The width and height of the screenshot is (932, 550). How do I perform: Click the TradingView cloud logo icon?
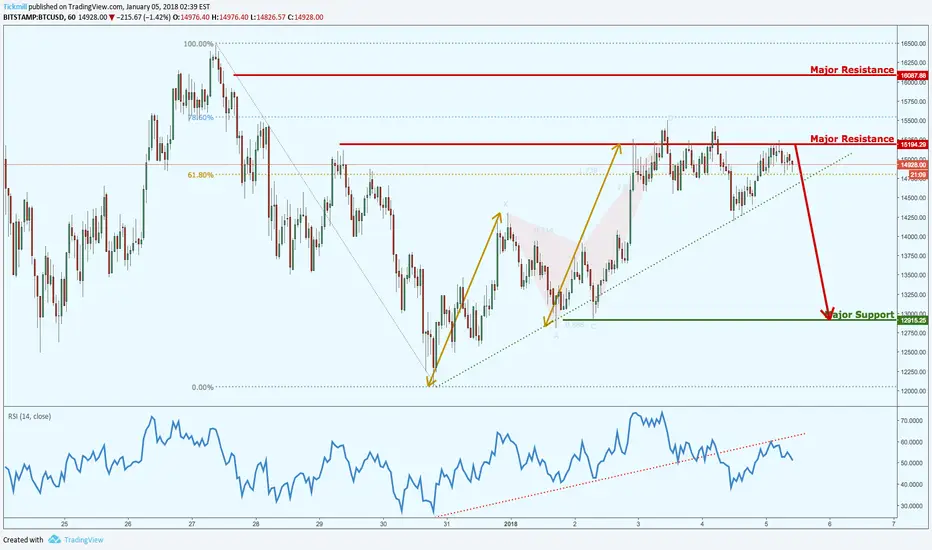tap(54, 539)
